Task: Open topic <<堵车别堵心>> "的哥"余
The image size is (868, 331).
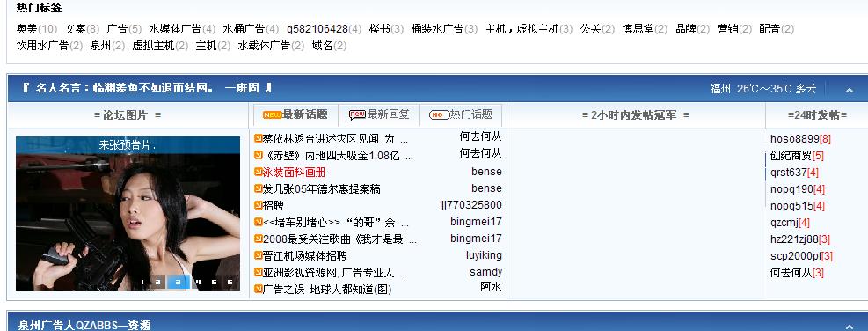Action: point(335,223)
